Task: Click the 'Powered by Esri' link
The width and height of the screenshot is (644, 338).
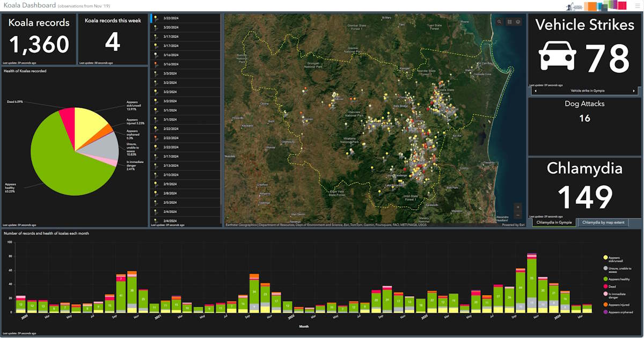Action: click(513, 225)
